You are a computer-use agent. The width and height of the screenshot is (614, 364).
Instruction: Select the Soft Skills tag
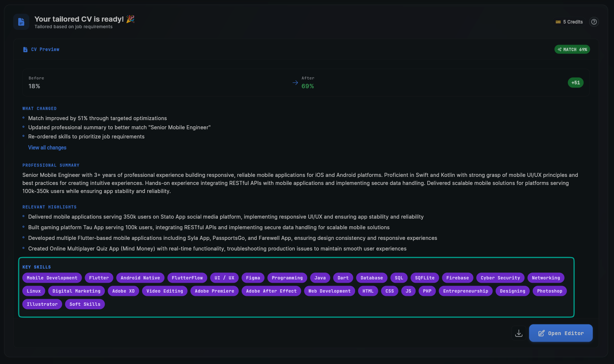tap(85, 304)
